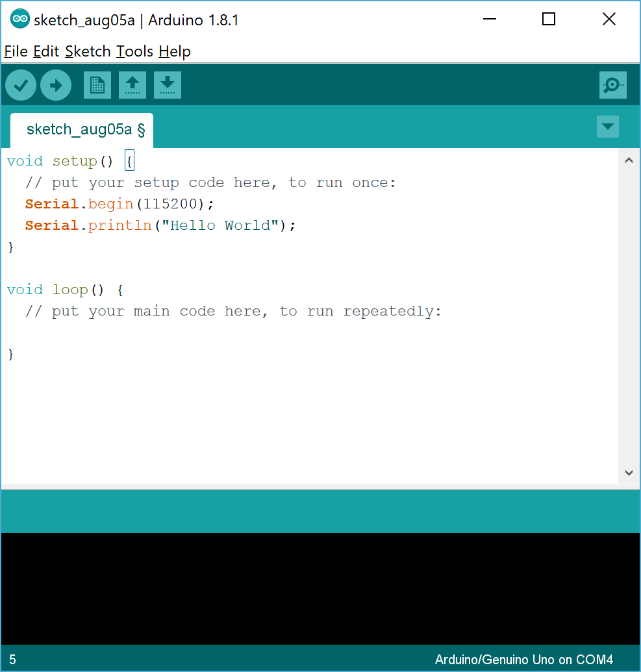
Task: Click the closing brace of setup function
Action: coord(11,247)
